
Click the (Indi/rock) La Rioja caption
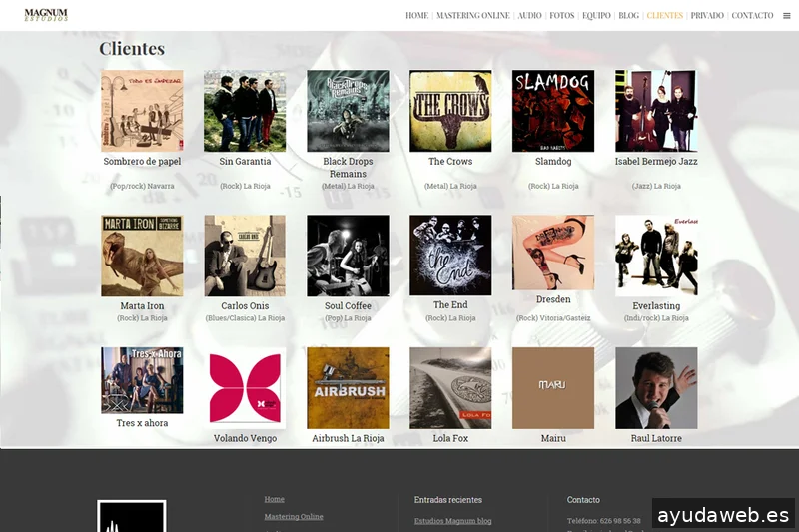point(656,318)
